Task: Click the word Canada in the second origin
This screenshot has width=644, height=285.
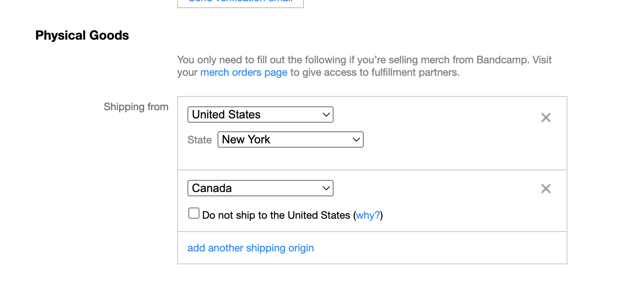Action: point(212,188)
